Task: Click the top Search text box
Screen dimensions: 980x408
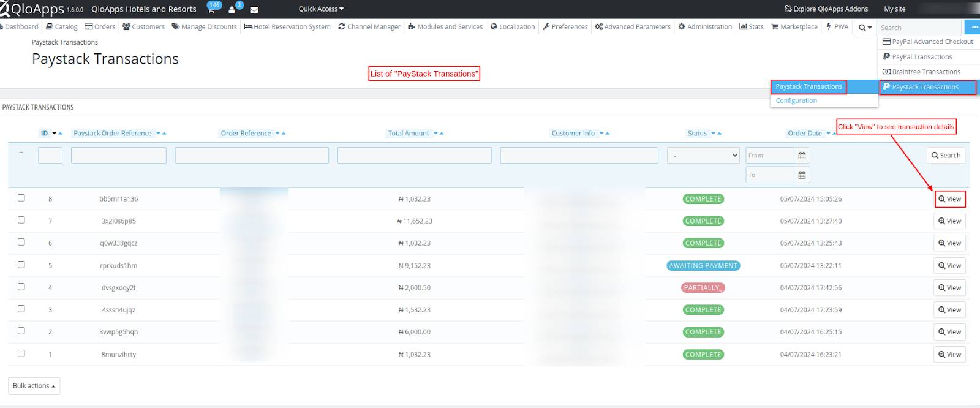Action: click(919, 28)
